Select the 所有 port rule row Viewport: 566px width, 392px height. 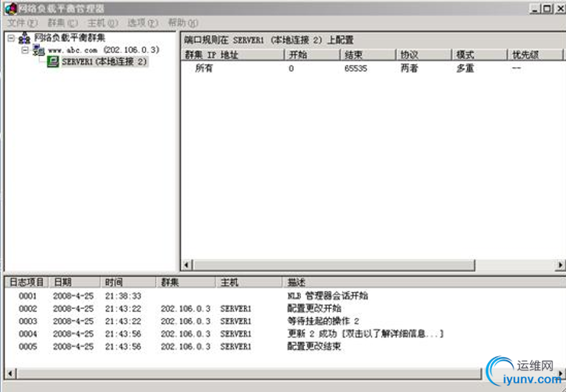pos(372,69)
